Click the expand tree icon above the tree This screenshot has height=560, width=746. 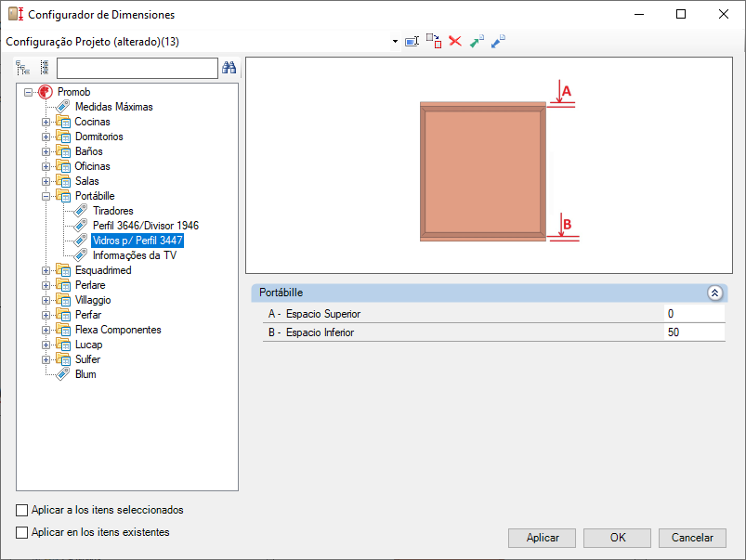22,68
